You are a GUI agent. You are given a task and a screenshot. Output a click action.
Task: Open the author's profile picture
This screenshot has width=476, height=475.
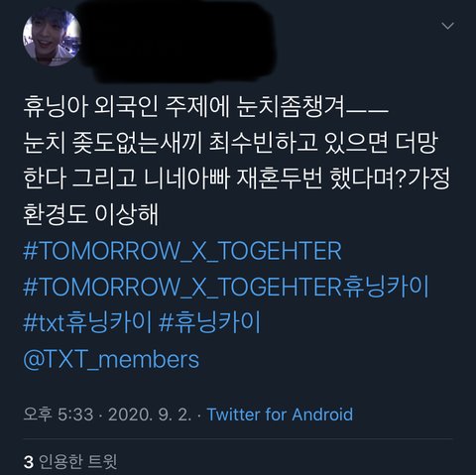tap(52, 37)
